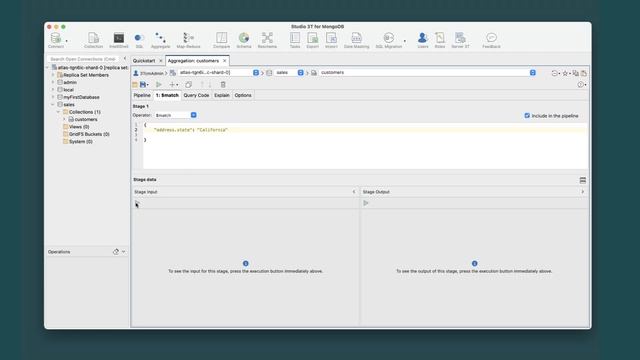640x360 pixels.
Task: Open the Collection toolbar icon
Action: [93, 40]
